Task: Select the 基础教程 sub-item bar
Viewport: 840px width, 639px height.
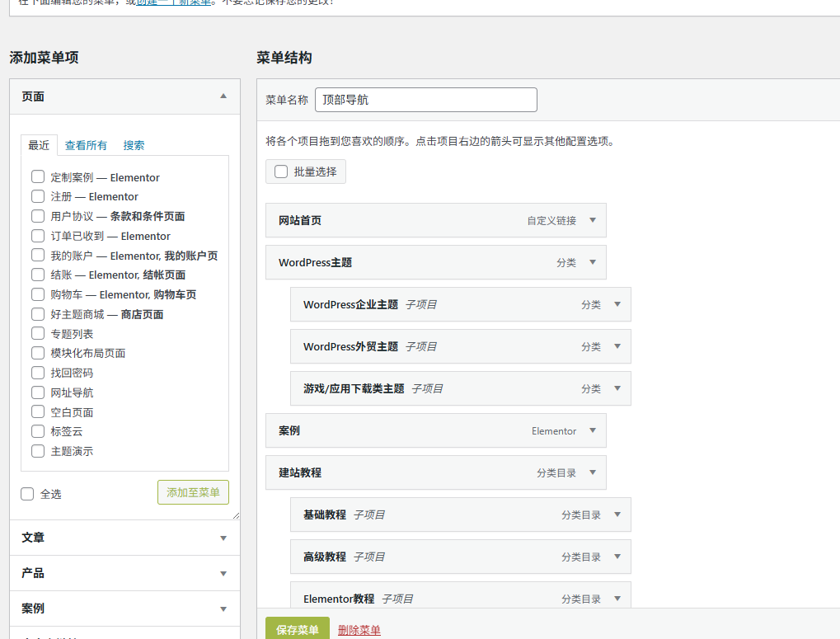Action: [461, 514]
